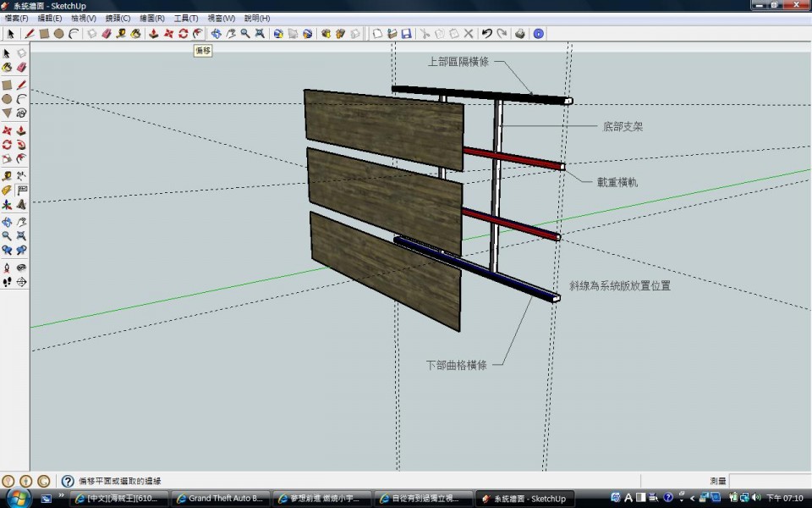Select the Freehand drawing tool
The image size is (812, 508).
(x=21, y=113)
